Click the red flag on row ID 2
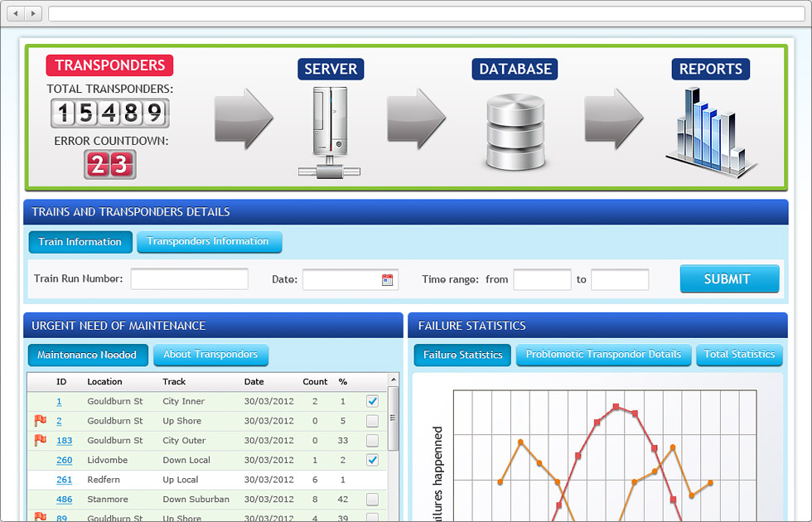This screenshot has height=522, width=812. (40, 421)
